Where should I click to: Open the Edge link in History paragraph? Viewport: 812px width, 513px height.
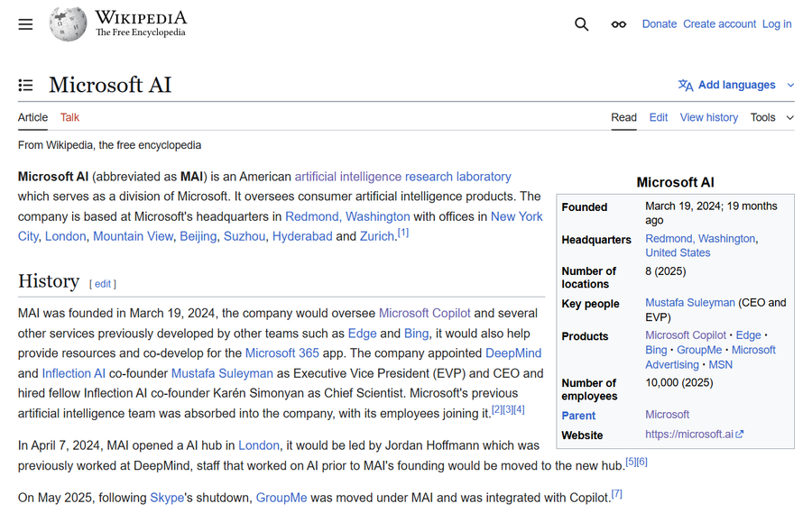362,334
